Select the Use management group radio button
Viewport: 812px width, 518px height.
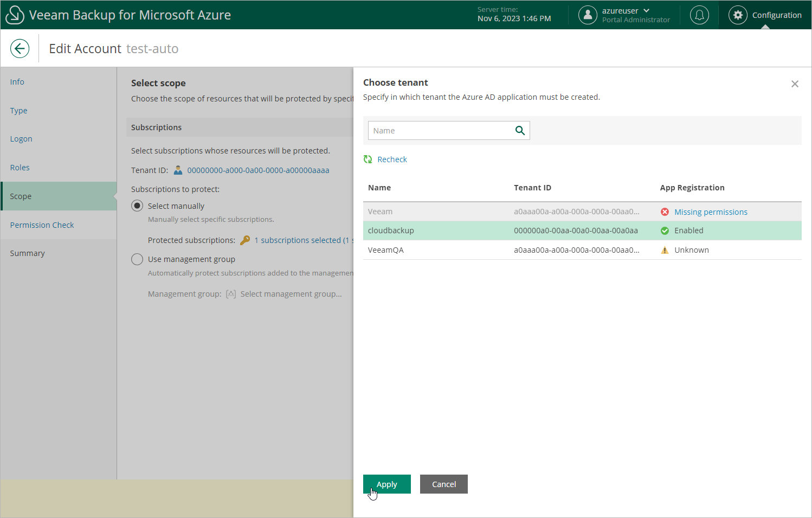[x=137, y=259]
